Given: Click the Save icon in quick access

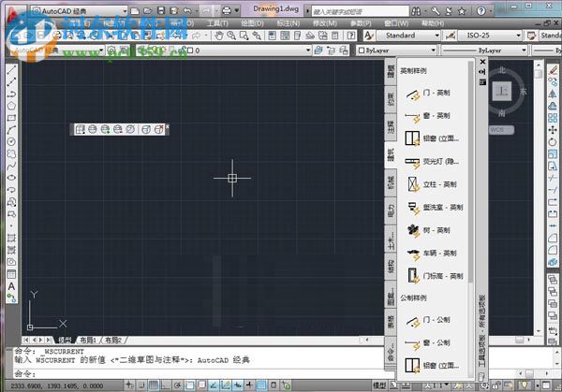Looking at the screenshot, I should 161,10.
